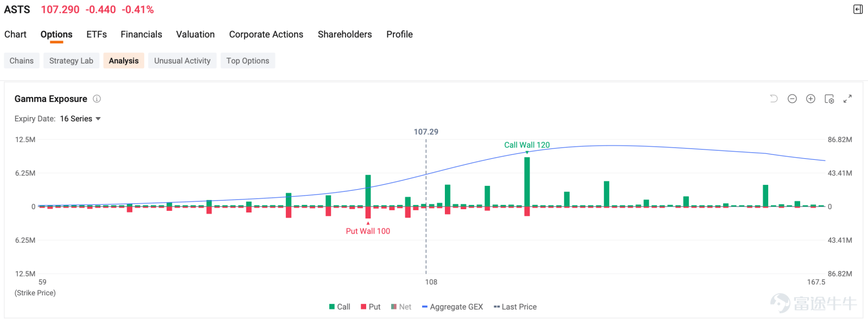Switch to the Financials tab

[141, 34]
